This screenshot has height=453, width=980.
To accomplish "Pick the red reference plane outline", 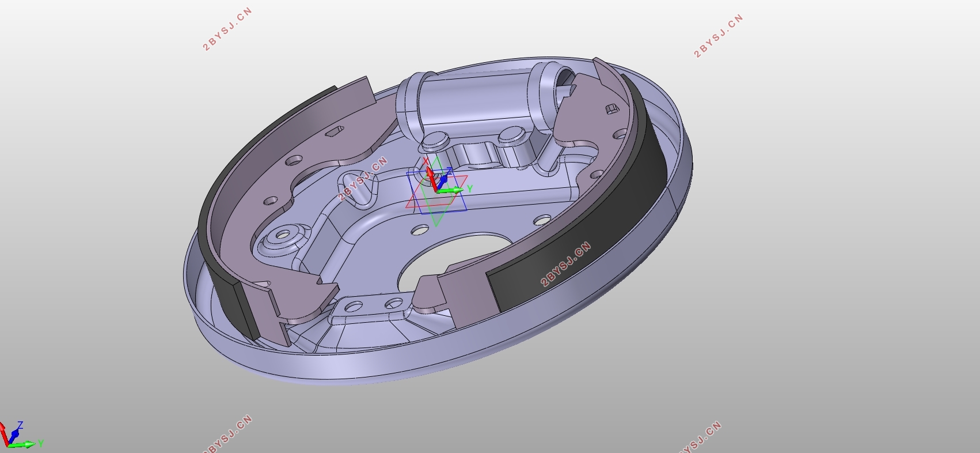I will 436,191.
